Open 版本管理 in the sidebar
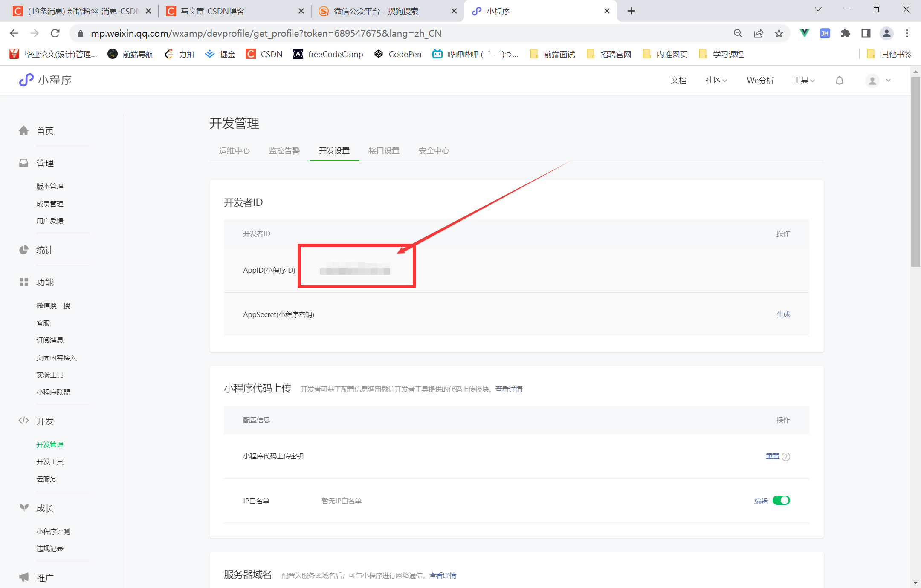The width and height of the screenshot is (921, 588). point(50,186)
